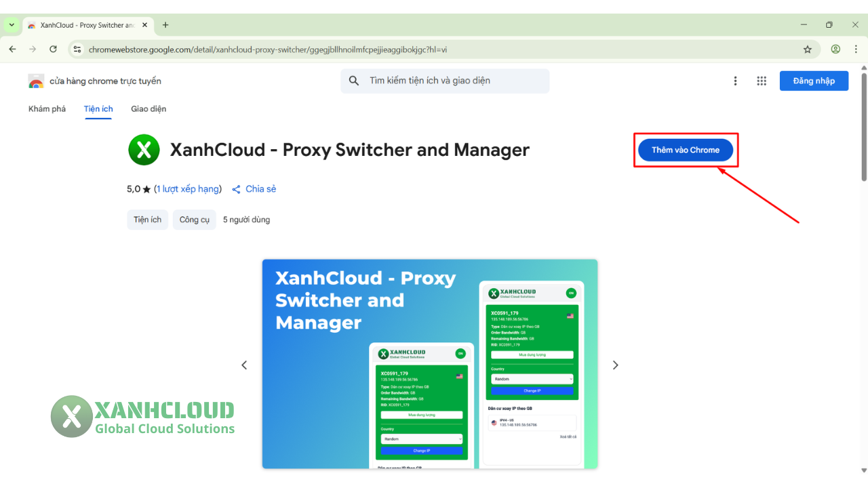This screenshot has width=868, height=488.
Task: Open the tab search dropdown arrow
Action: pyautogui.click(x=12, y=24)
